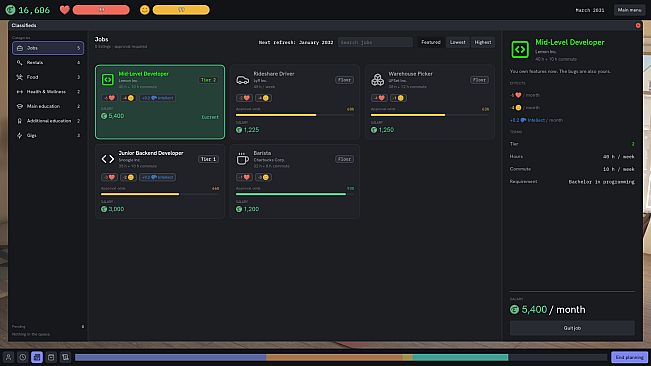The height and width of the screenshot is (366, 651).
Task: Open the Health & Wellness category
Action: (48, 92)
